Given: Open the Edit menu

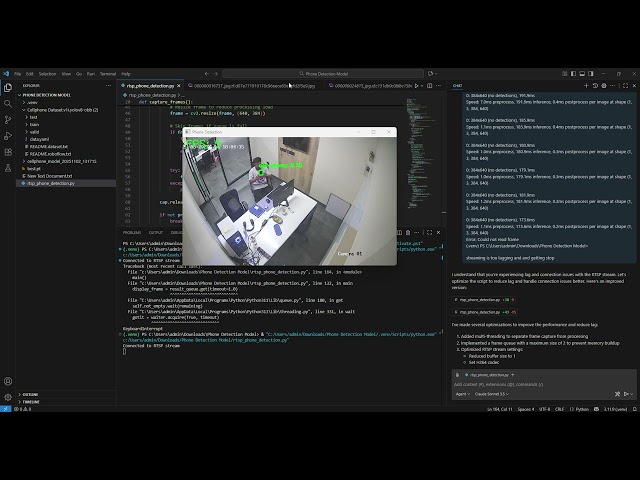Looking at the screenshot, I should (29, 74).
